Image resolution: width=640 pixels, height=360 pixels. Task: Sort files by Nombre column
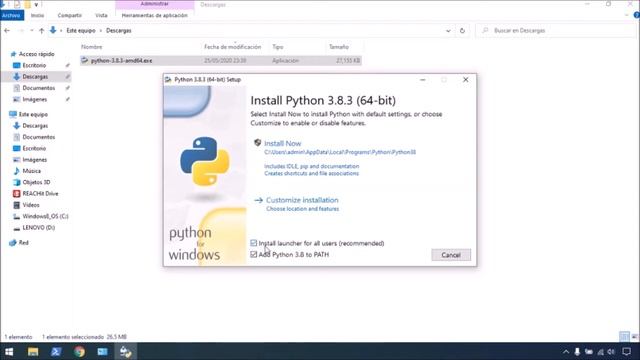tap(92, 47)
